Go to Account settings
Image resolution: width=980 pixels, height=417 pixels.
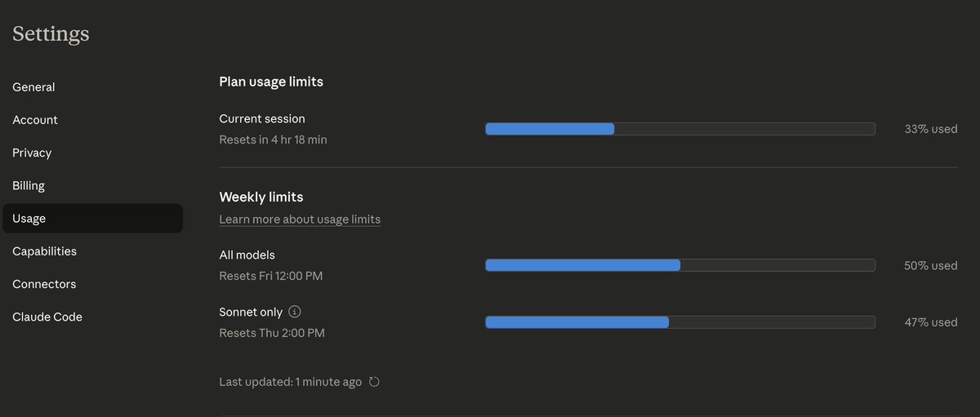pyautogui.click(x=35, y=120)
